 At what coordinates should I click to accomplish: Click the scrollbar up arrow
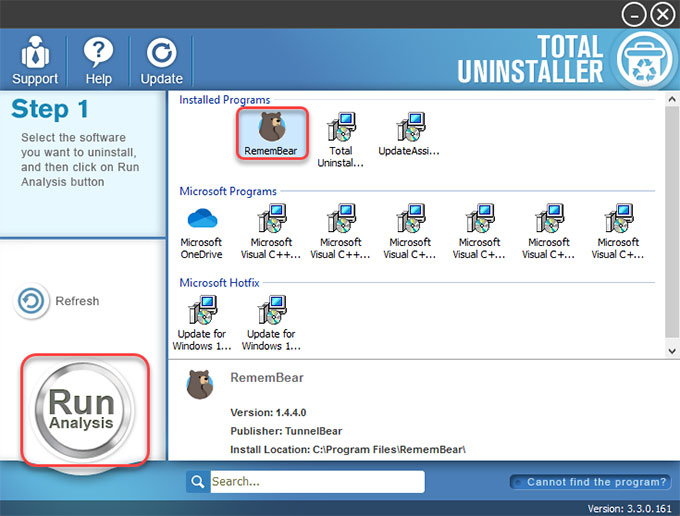[672, 100]
